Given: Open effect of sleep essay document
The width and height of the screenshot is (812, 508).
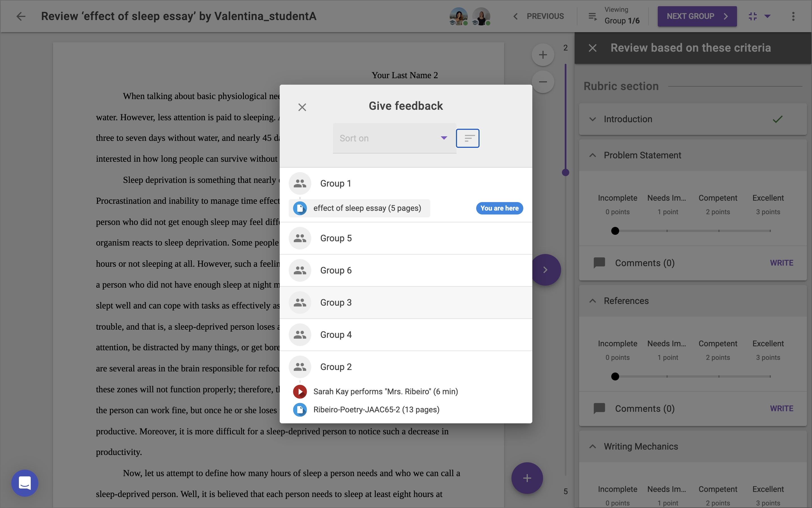Looking at the screenshot, I should (359, 208).
